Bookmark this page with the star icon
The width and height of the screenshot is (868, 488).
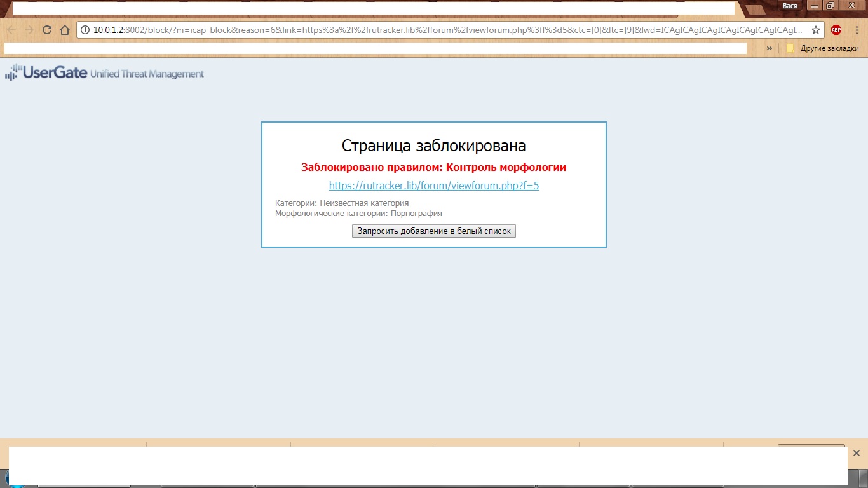(816, 30)
